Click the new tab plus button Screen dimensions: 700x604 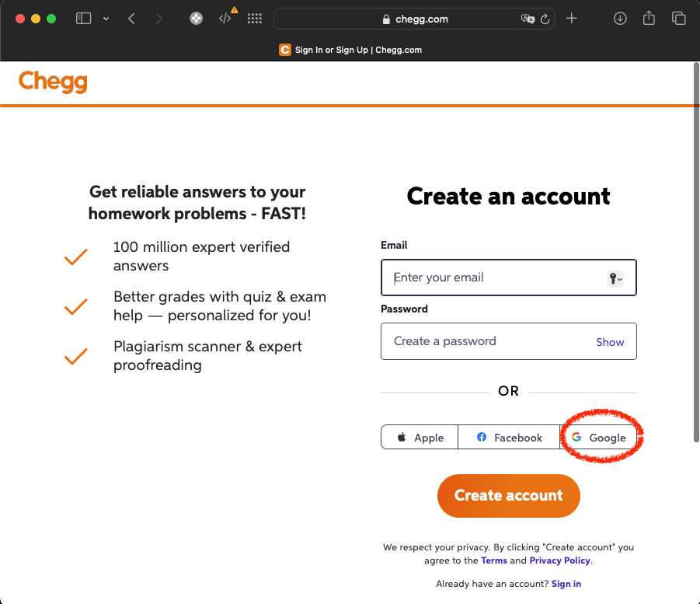[572, 18]
